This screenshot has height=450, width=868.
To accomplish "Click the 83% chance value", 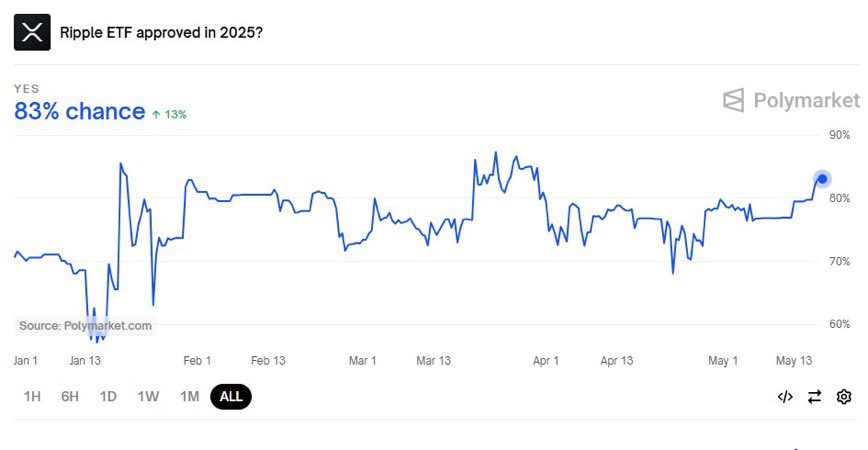I will (x=79, y=111).
